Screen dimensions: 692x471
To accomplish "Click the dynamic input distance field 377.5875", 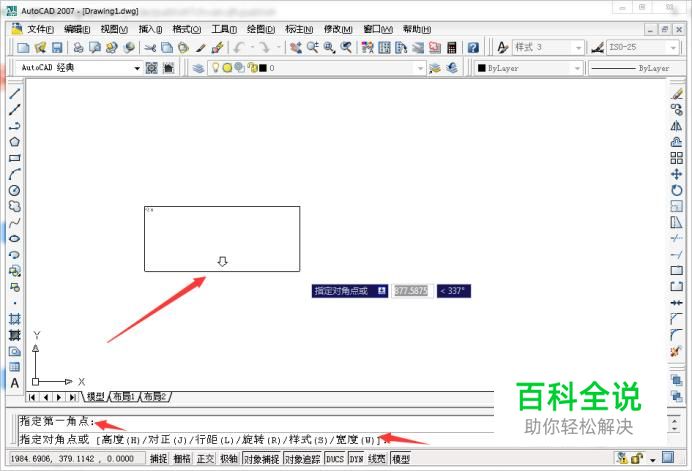I will pos(411,291).
